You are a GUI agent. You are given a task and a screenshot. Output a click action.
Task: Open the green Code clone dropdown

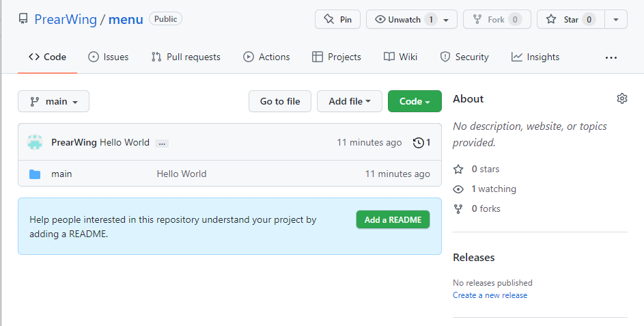click(x=415, y=101)
